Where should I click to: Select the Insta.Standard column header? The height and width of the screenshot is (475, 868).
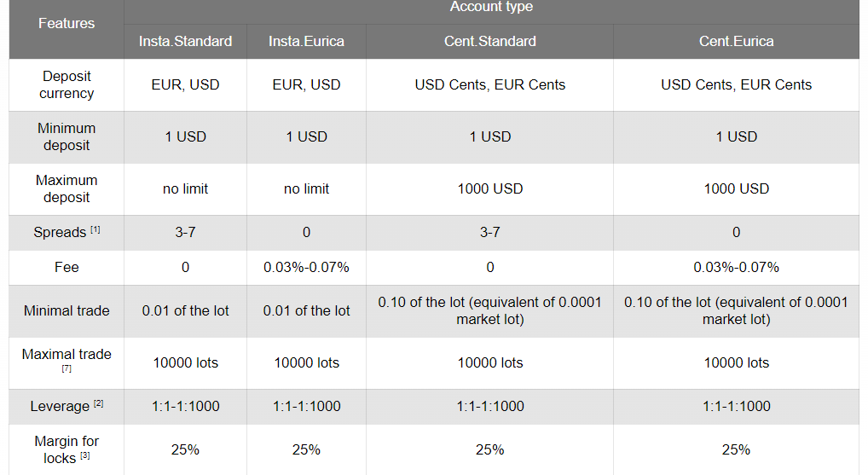[185, 42]
